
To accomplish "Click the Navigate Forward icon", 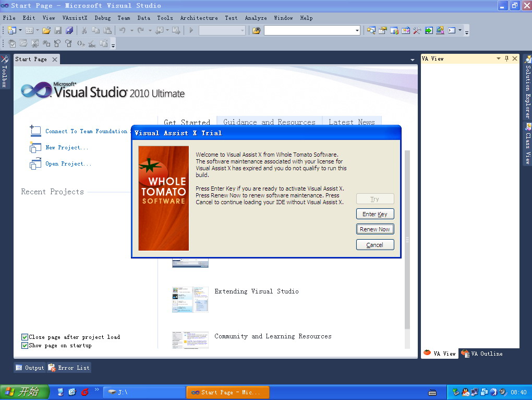I will pyautogui.click(x=176, y=31).
